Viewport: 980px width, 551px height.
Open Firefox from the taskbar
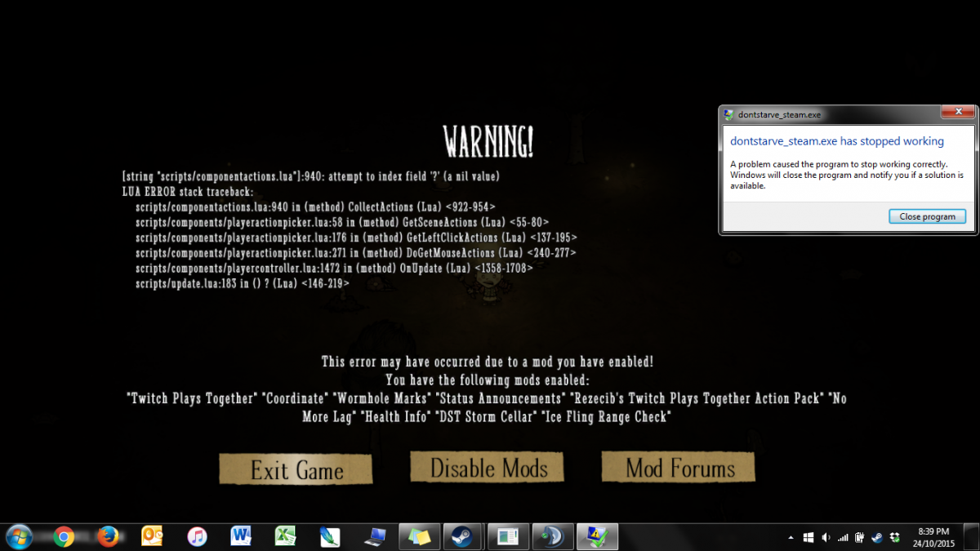pyautogui.click(x=108, y=536)
